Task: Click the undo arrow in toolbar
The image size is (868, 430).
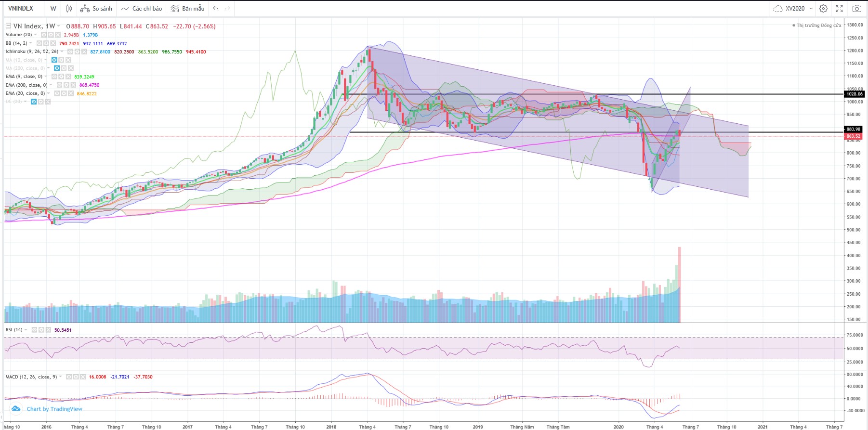Action: point(216,9)
